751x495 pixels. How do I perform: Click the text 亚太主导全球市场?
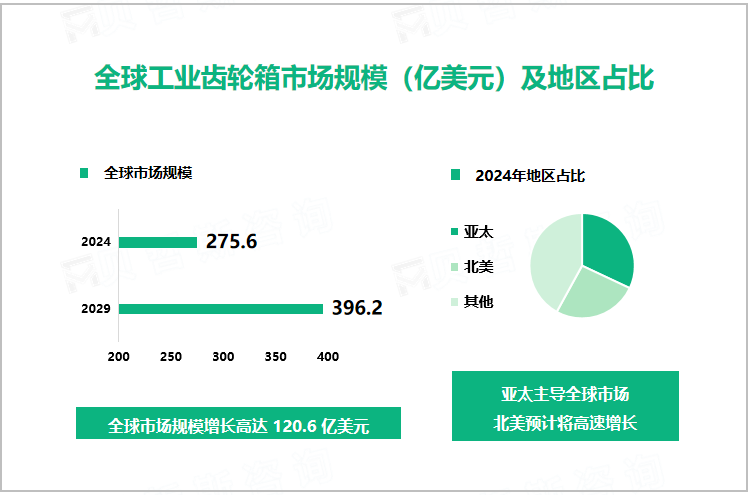[x=565, y=394]
